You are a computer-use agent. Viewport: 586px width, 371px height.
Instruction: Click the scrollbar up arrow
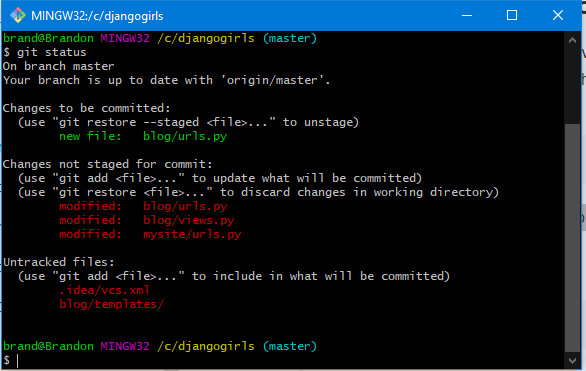click(572, 40)
